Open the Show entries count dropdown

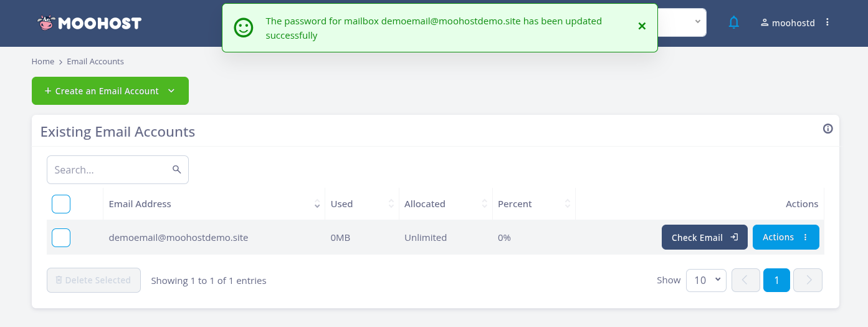(706, 280)
